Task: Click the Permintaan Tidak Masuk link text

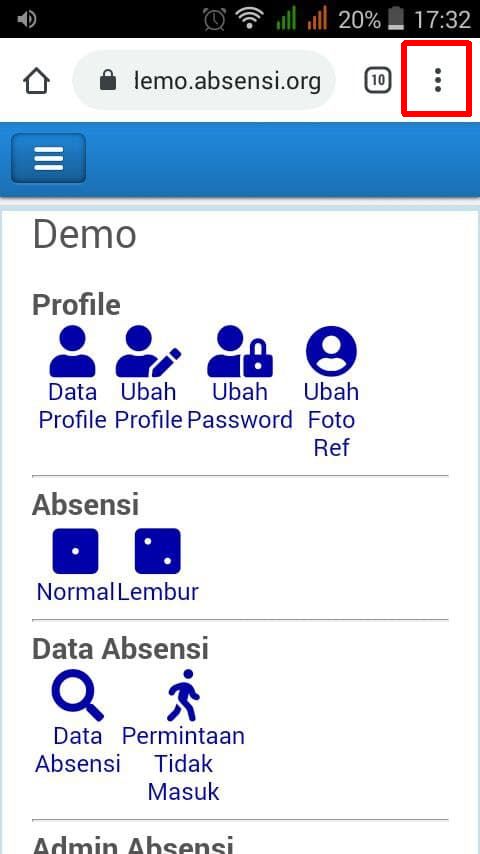Action: [x=183, y=764]
